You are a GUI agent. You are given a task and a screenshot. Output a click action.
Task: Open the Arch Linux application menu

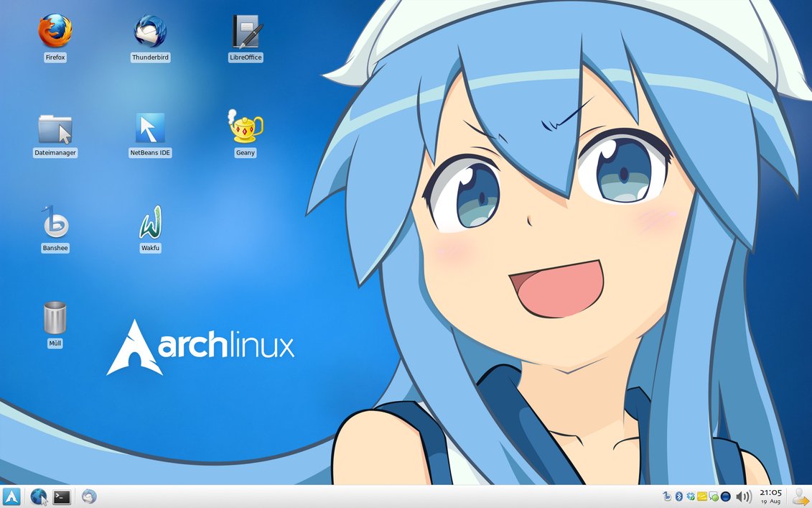click(11, 497)
